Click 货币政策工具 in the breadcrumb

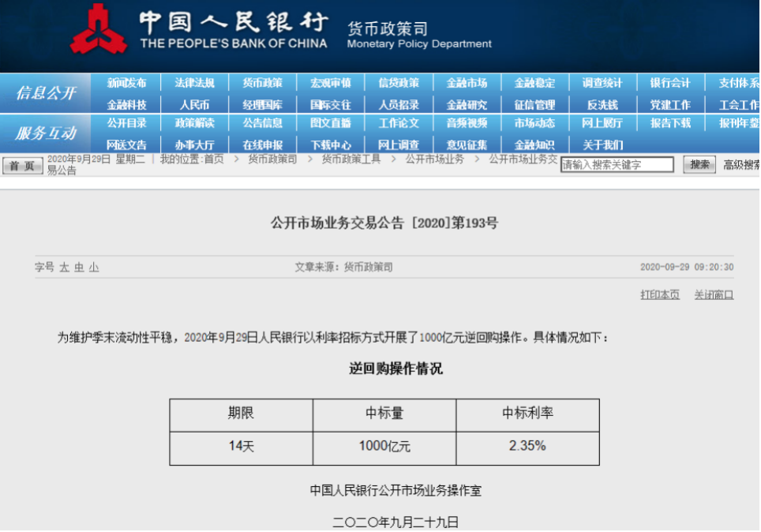coord(351,159)
